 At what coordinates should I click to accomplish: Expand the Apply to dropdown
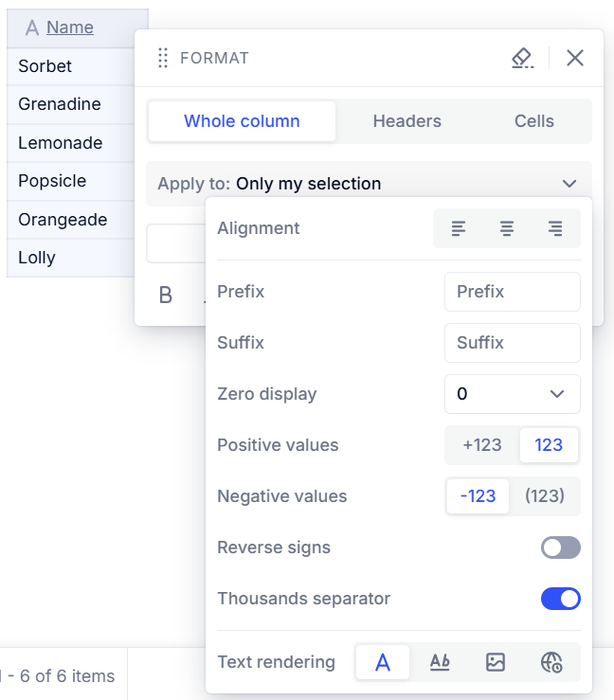pyautogui.click(x=369, y=184)
